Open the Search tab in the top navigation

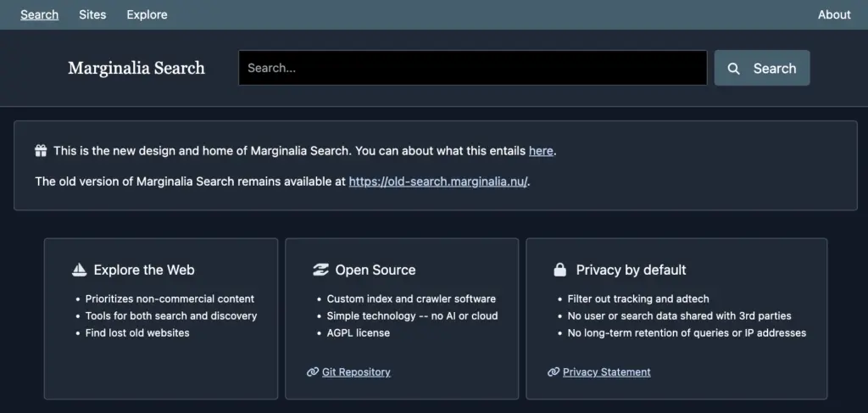pos(39,14)
